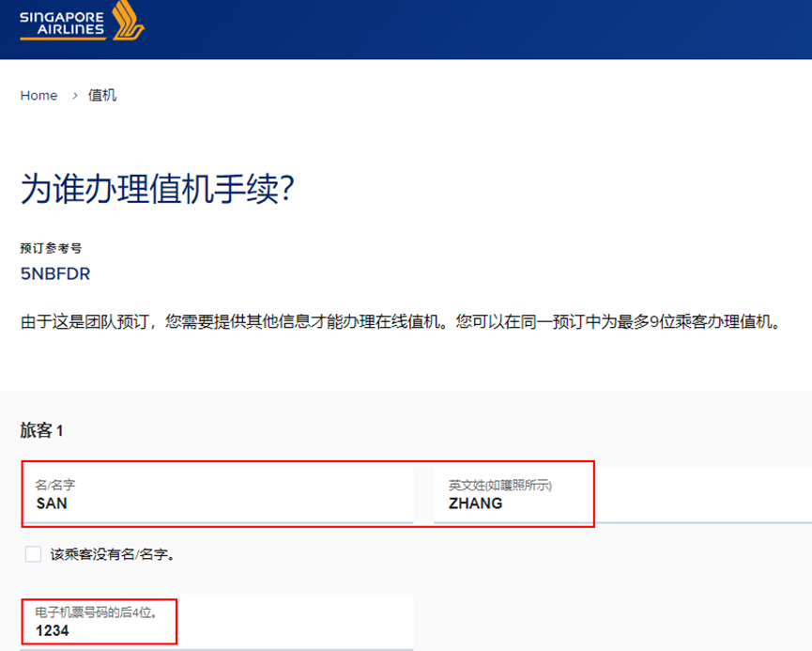Click the group booking notice paragraph

[x=401, y=322]
